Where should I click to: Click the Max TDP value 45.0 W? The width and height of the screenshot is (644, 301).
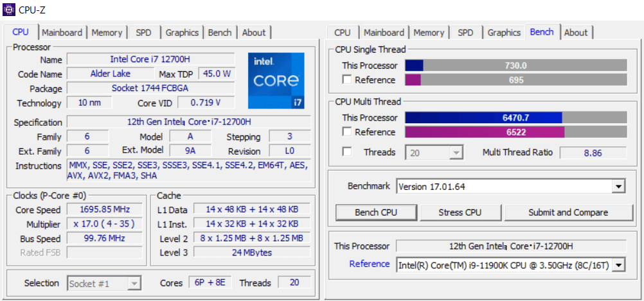pyautogui.click(x=217, y=74)
